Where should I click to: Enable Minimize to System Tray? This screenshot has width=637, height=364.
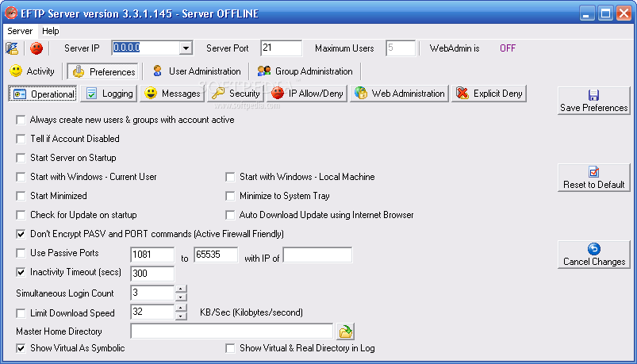(x=230, y=196)
